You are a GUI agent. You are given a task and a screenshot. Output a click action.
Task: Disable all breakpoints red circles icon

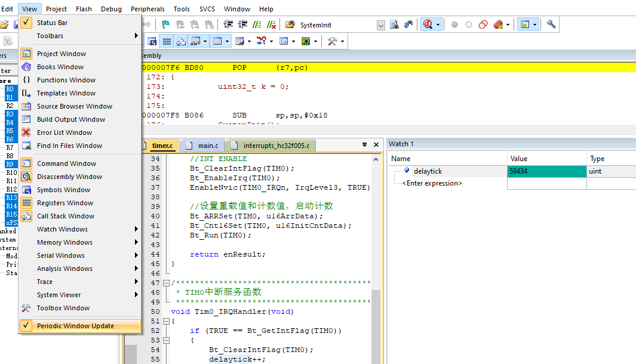coord(483,24)
